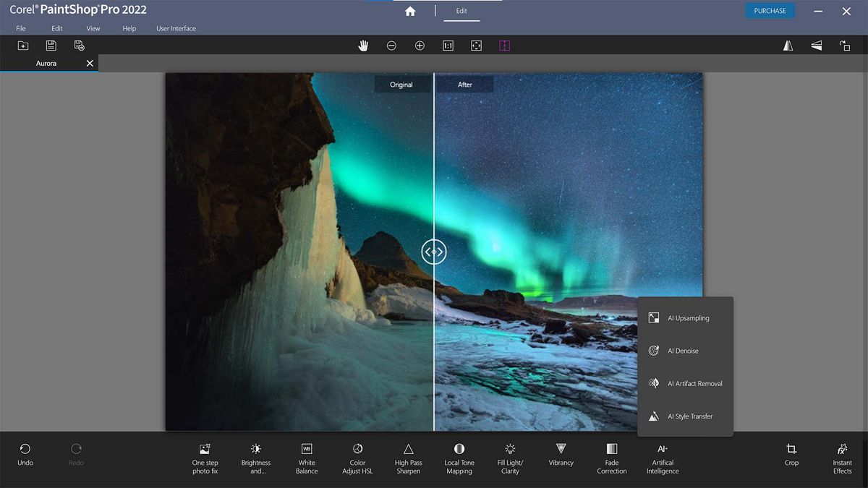
Task: Fit the image to the window
Action: (476, 45)
